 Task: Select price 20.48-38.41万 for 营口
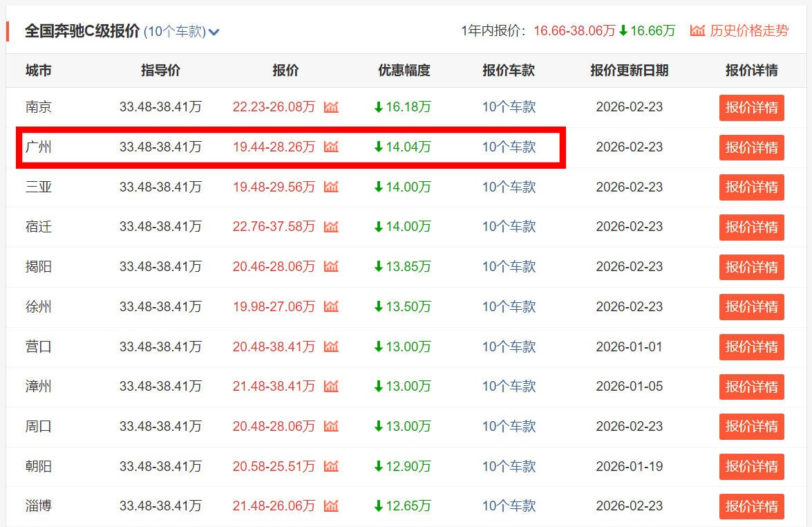(x=274, y=346)
